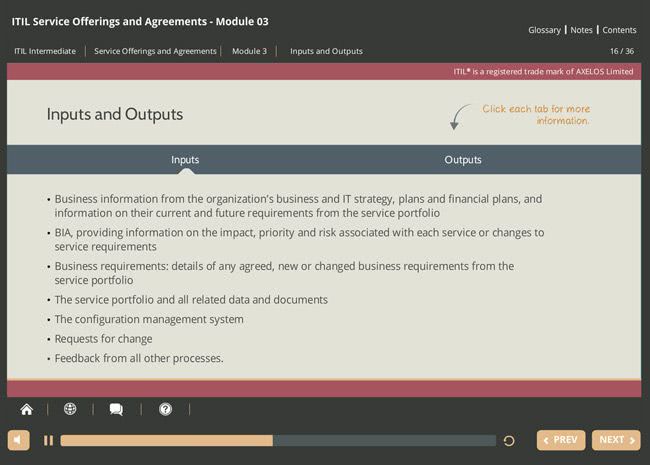Click Service Offerings and Agreements breadcrumb
The image size is (650, 465).
point(155,51)
